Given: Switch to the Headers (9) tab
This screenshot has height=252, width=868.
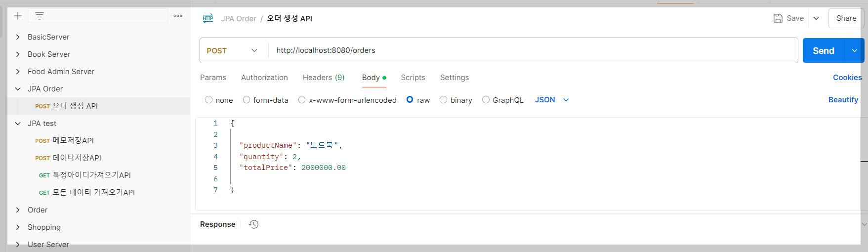Looking at the screenshot, I should (x=324, y=78).
